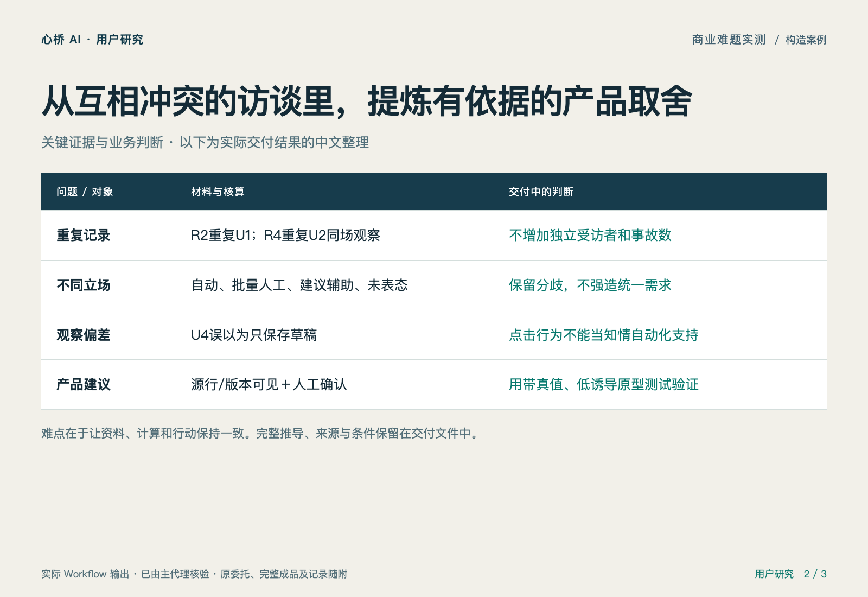Screen dimensions: 868x597
Task: Click the 不同立场 row label
Action: tap(84, 285)
